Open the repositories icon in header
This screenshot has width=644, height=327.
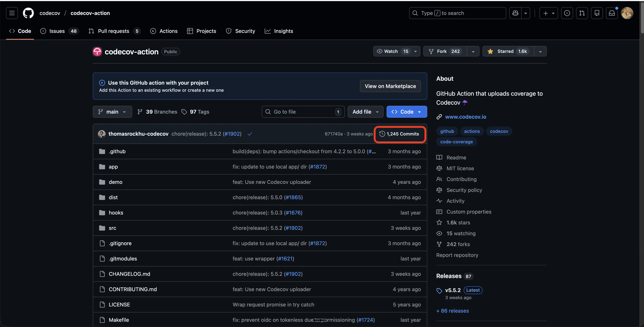[597, 13]
